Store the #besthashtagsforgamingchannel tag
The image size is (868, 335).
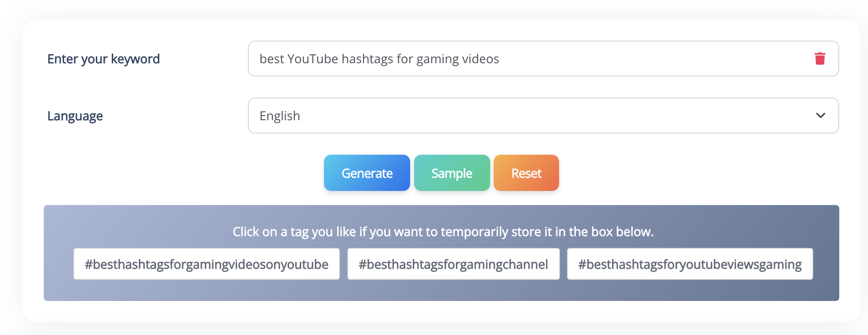click(453, 264)
